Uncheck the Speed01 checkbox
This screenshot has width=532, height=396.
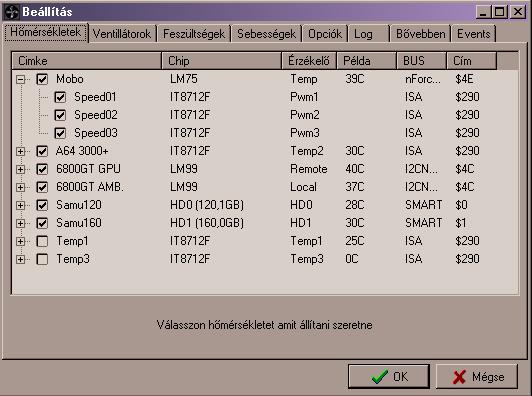click(x=60, y=97)
